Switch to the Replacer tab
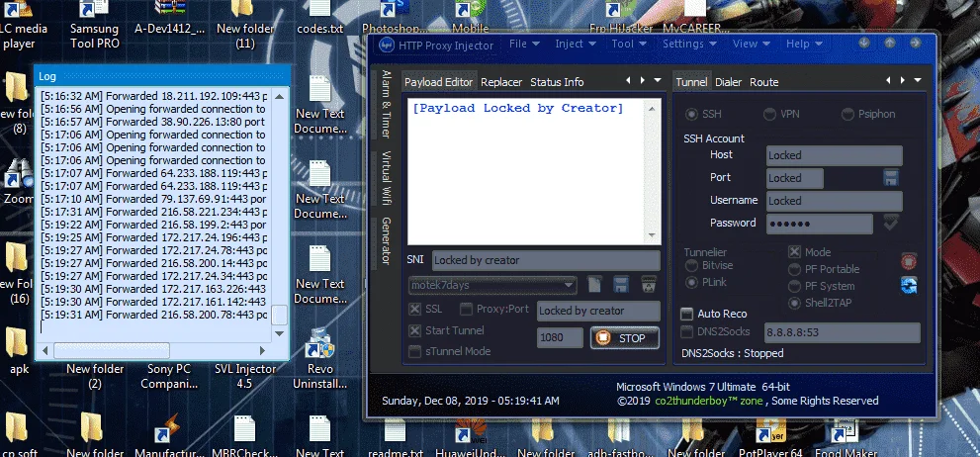980x457 pixels. click(x=501, y=82)
